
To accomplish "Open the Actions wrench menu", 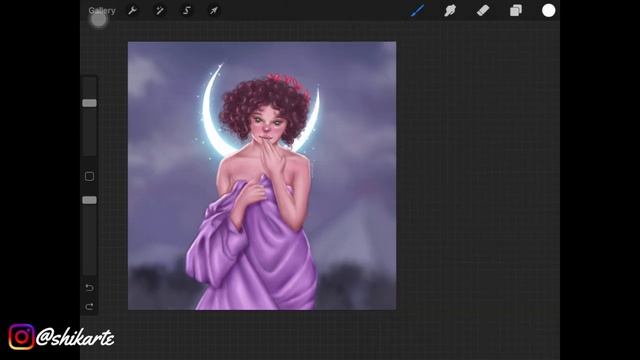I will point(132,11).
